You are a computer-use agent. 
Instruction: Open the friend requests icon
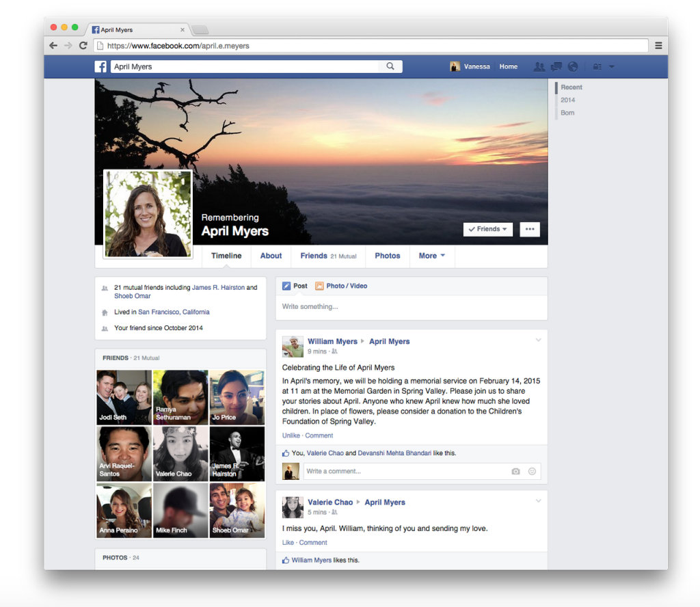[x=539, y=66]
